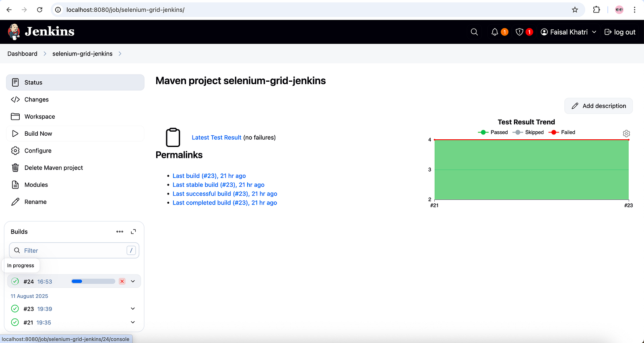The image size is (644, 343).
Task: Open the Jenkins search magnifier icon
Action: click(474, 32)
